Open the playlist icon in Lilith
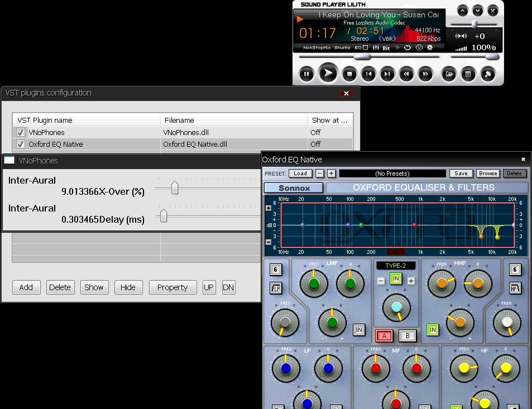Screen dimensions: 532x409 [x=468, y=74]
